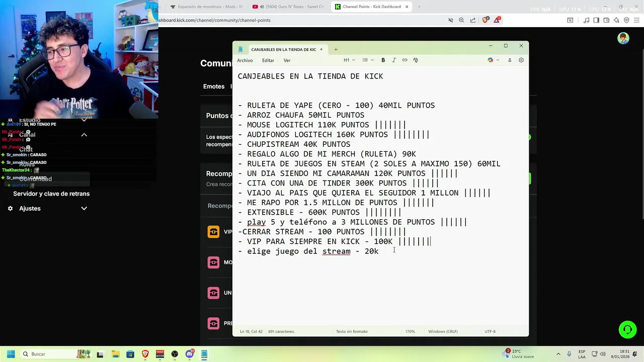
Task: Open Leo AI sparkle icon
Action: tap(616, 20)
